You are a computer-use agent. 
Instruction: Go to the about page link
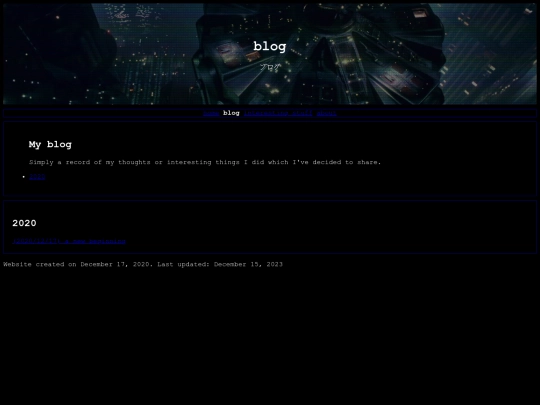[326, 113]
